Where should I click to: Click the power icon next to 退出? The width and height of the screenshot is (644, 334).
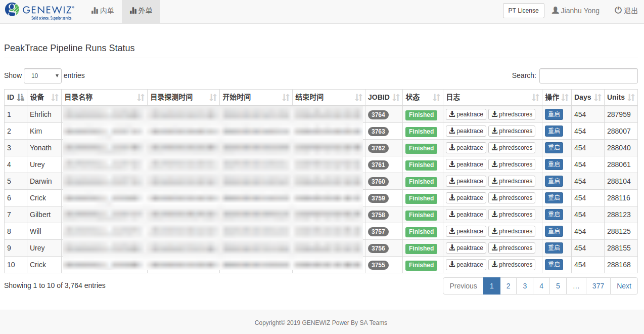click(x=618, y=10)
